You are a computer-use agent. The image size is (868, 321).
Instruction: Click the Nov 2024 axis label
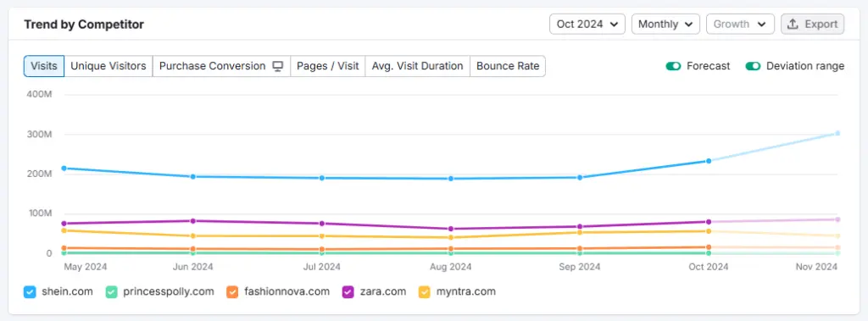coord(816,267)
